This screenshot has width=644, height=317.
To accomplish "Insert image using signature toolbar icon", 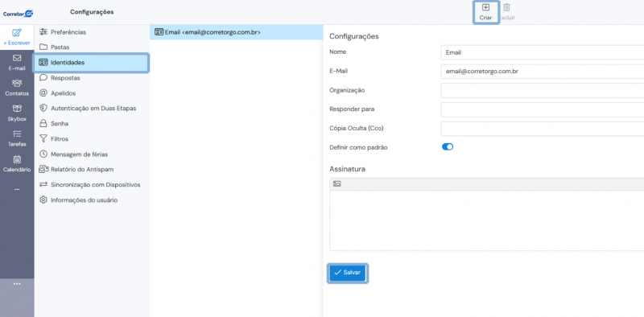I will click(x=336, y=184).
